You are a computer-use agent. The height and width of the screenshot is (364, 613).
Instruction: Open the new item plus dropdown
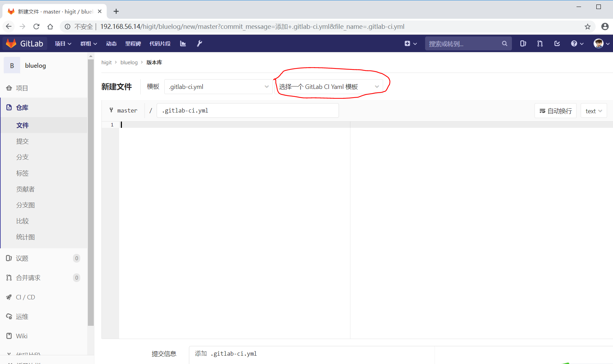pyautogui.click(x=411, y=43)
